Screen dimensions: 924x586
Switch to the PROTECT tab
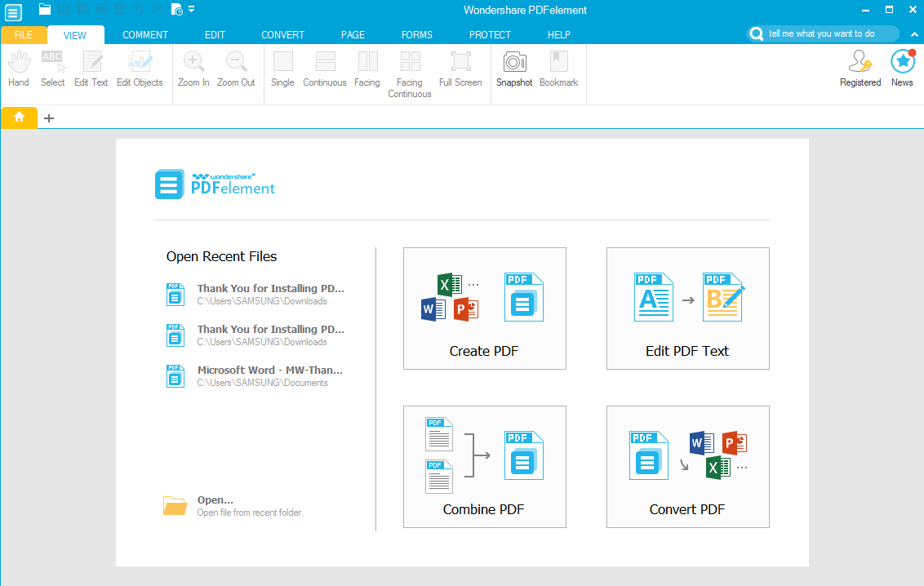click(x=490, y=35)
